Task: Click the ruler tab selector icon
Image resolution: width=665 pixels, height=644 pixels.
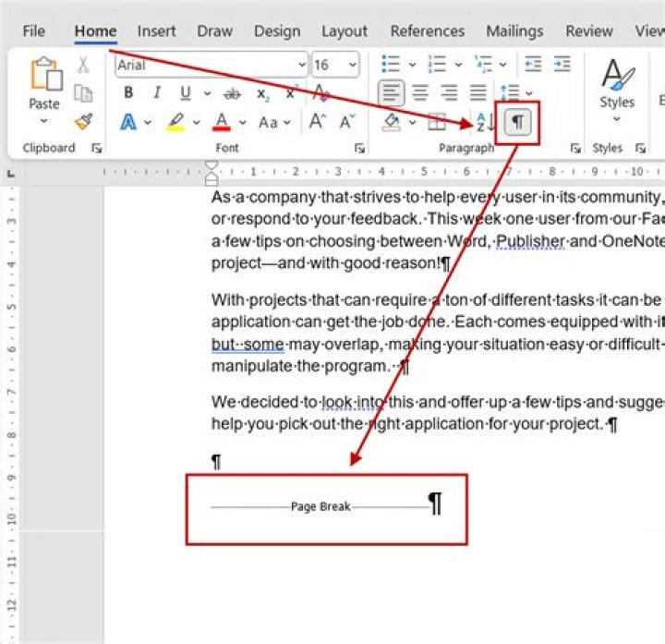Action: point(11,173)
